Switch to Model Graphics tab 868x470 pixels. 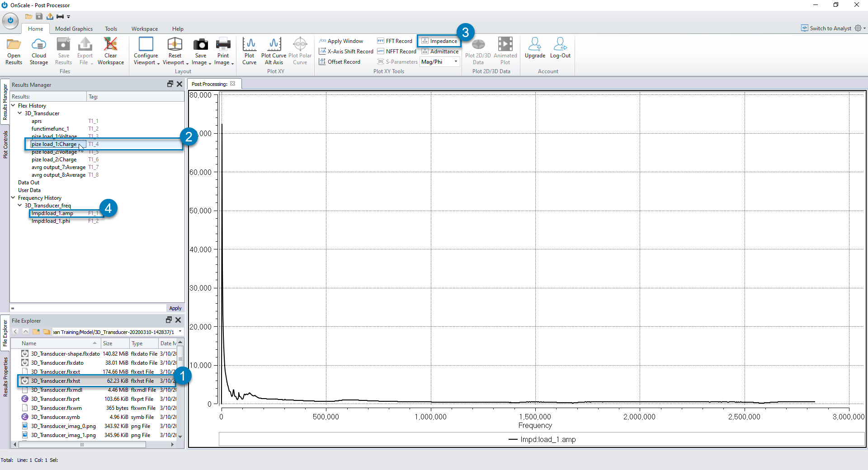pos(74,28)
